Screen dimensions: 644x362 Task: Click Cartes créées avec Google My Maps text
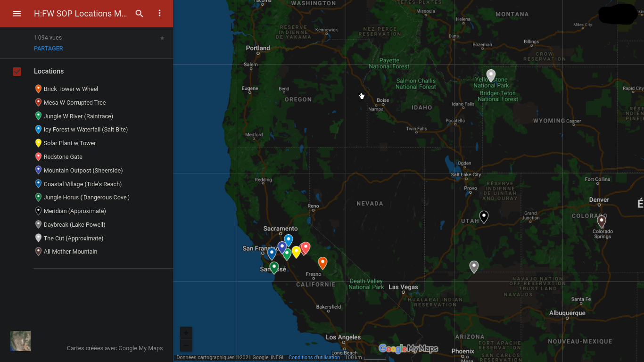pyautogui.click(x=115, y=348)
